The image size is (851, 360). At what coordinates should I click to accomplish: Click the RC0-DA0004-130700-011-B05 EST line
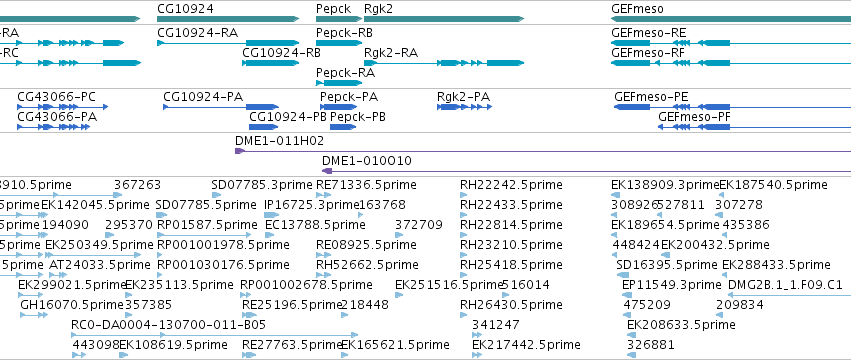pyautogui.click(x=214, y=335)
